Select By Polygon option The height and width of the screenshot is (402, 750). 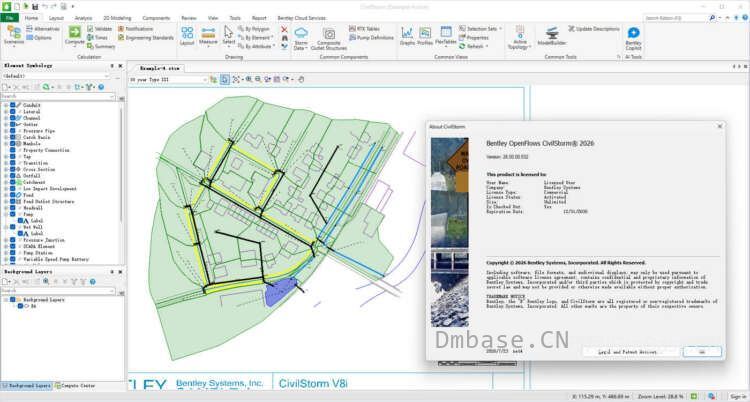click(x=254, y=29)
